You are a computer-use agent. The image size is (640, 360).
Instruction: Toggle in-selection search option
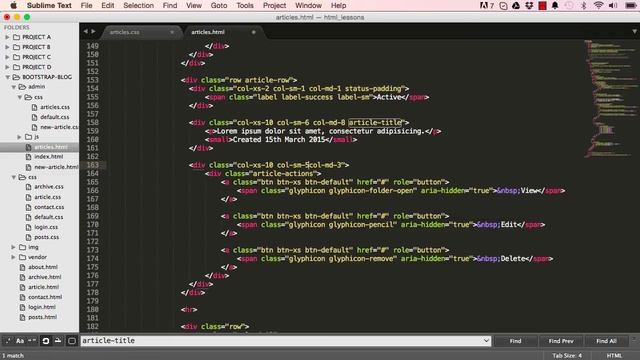point(58,340)
